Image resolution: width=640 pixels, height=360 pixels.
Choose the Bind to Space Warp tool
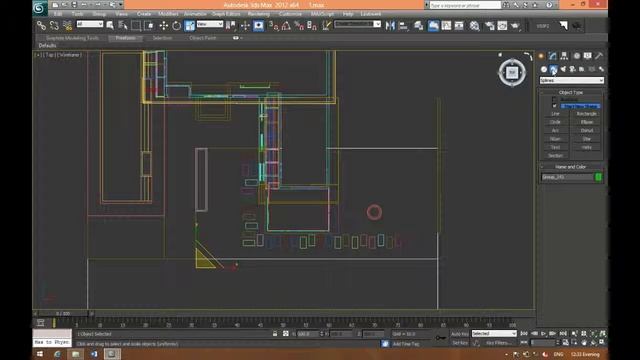coord(67,25)
